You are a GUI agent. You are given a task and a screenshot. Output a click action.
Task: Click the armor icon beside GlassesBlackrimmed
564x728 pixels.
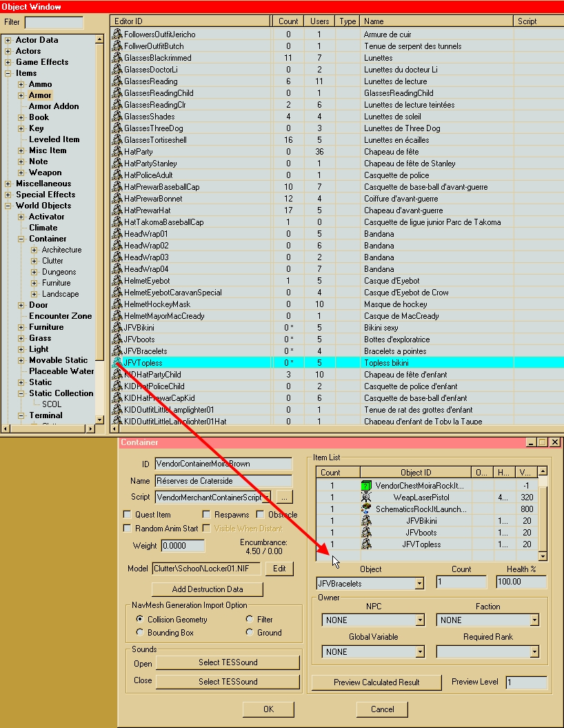click(x=117, y=58)
